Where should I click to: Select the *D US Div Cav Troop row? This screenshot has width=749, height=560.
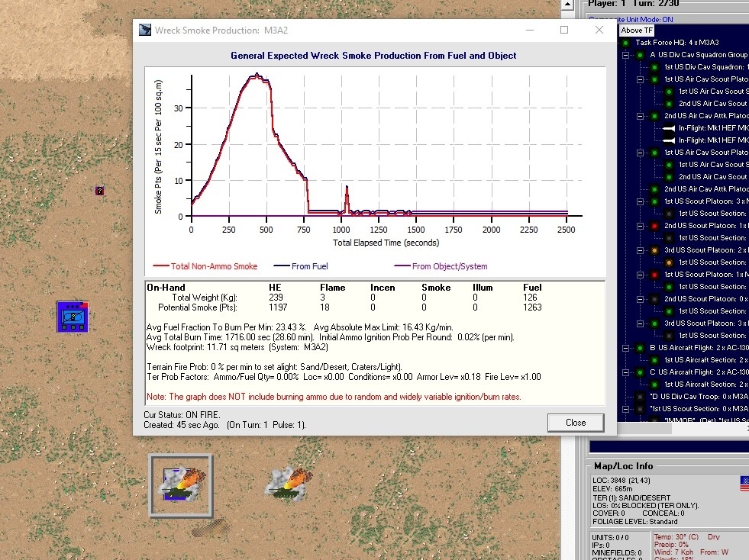699,396
